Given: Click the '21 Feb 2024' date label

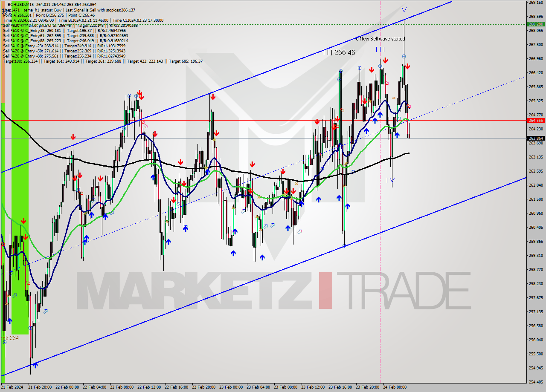Looking at the screenshot, I should [x=13, y=388].
